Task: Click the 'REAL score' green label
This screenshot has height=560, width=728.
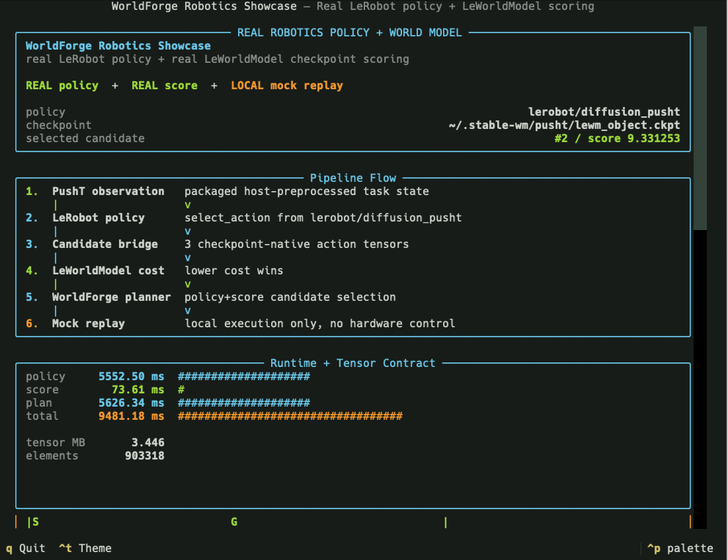Action: (x=165, y=85)
